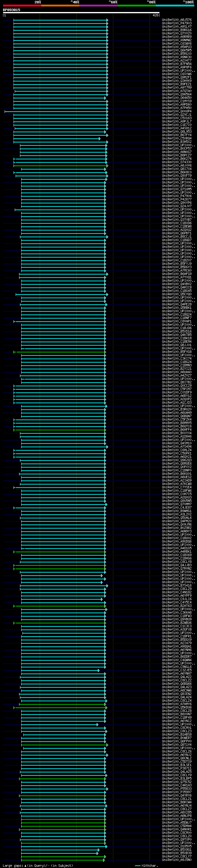
Task: Open hit UniRef100_A8X285
Action: 177,812
